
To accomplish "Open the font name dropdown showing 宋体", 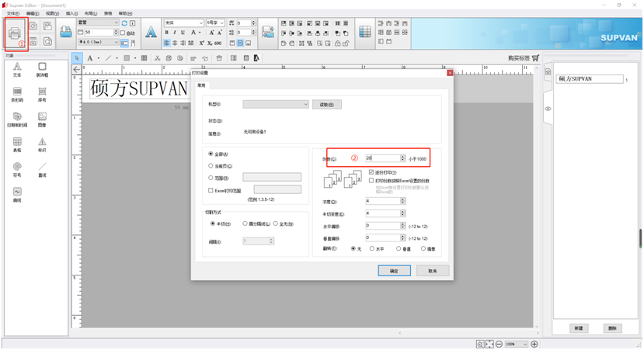I will point(200,23).
